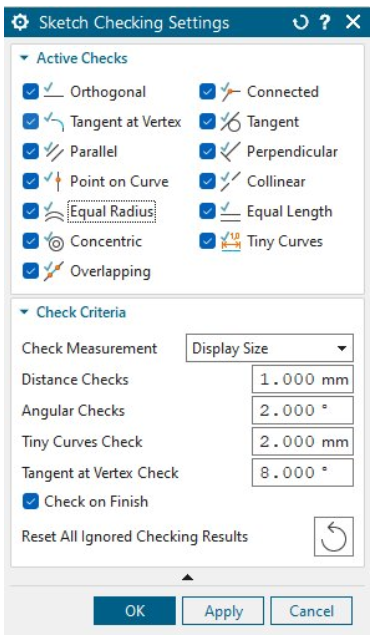Disable the Perpendicular check
Screen dimensions: 373x643
pyautogui.click(x=207, y=152)
